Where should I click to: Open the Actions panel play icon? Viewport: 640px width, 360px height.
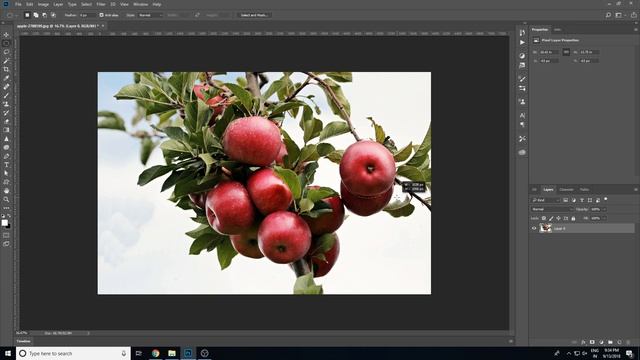pyautogui.click(x=522, y=42)
